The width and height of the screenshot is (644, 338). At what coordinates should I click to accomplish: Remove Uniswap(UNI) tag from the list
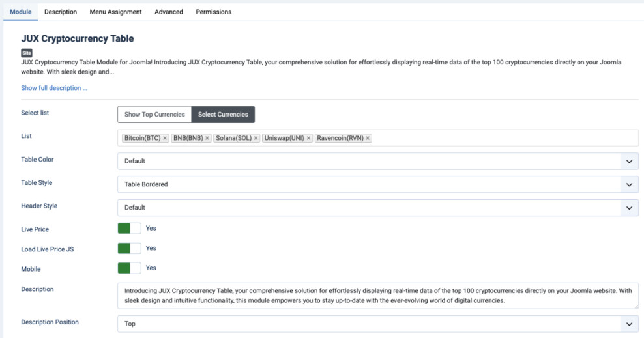pyautogui.click(x=308, y=138)
